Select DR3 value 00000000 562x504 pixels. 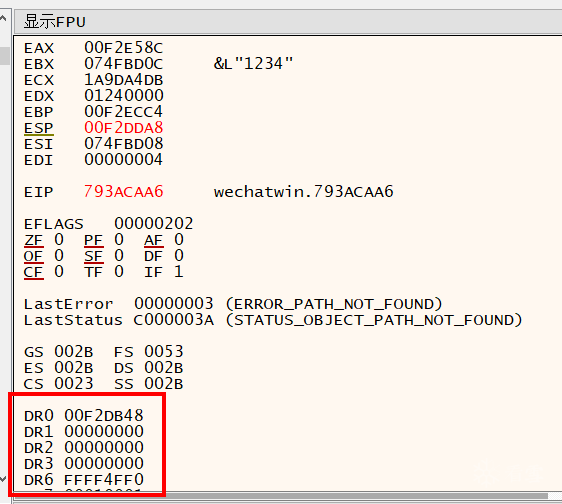[x=104, y=463]
